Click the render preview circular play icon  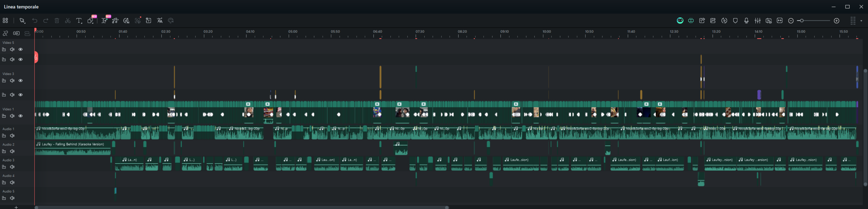(x=724, y=21)
